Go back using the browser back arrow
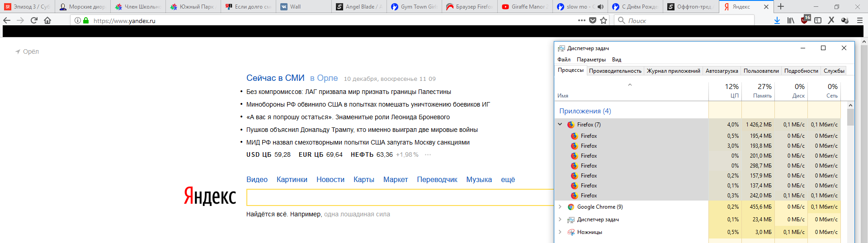Screen dimensions: 868x243 click(x=7, y=20)
